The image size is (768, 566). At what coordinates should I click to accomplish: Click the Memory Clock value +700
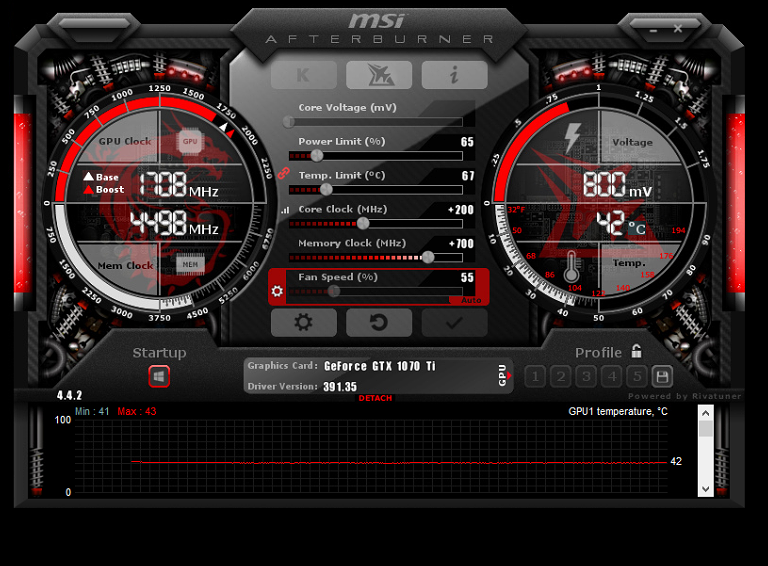tap(461, 244)
